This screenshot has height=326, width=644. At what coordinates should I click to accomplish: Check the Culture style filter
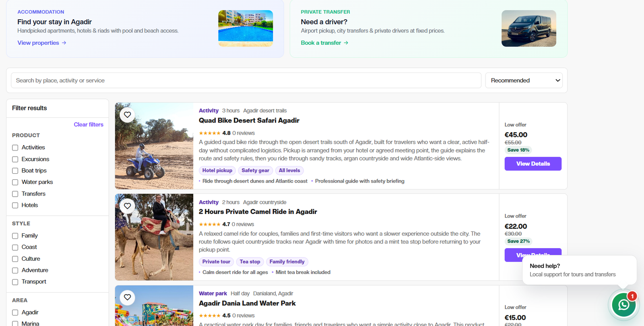pos(15,259)
